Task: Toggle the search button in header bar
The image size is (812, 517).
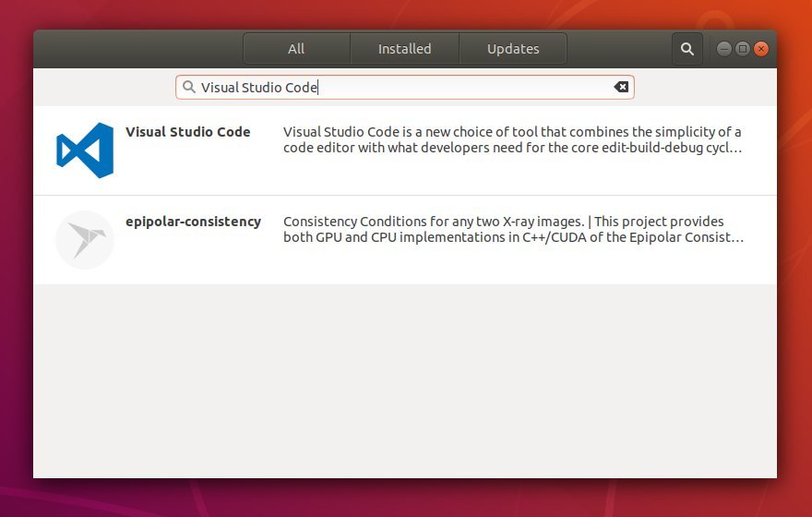Action: click(x=687, y=49)
